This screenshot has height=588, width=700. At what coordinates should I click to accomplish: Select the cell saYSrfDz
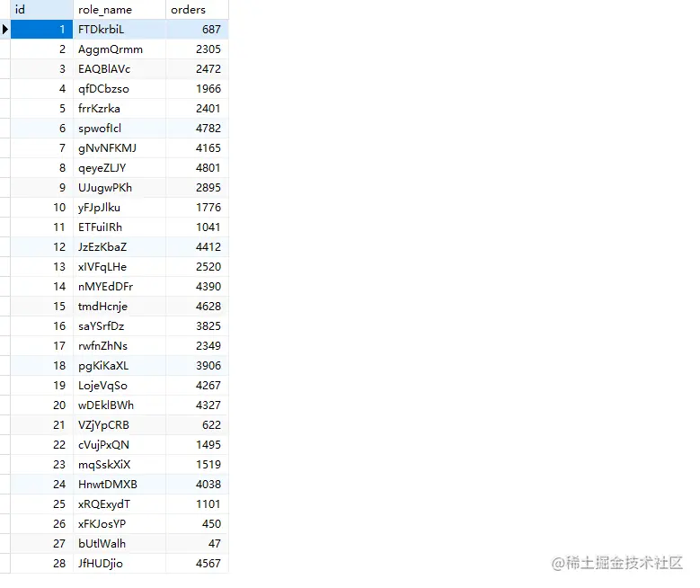pos(120,326)
